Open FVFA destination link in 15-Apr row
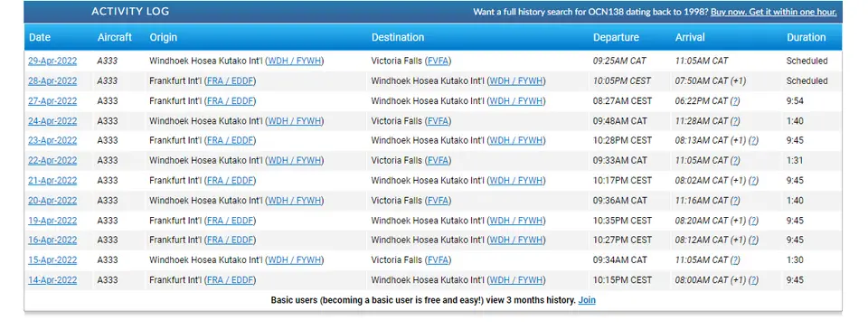Viewport: 868px width, 330px height. (439, 260)
